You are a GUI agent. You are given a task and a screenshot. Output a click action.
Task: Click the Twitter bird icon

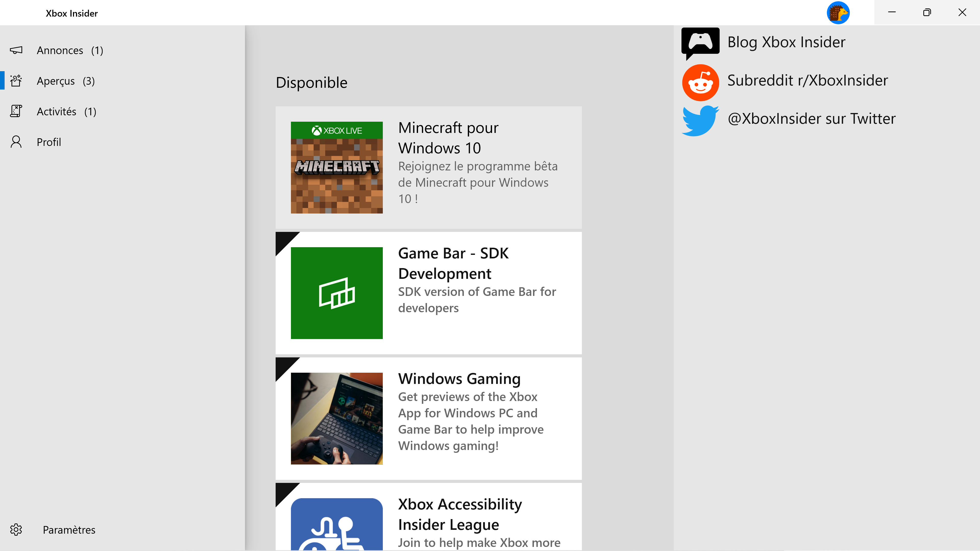coord(700,120)
